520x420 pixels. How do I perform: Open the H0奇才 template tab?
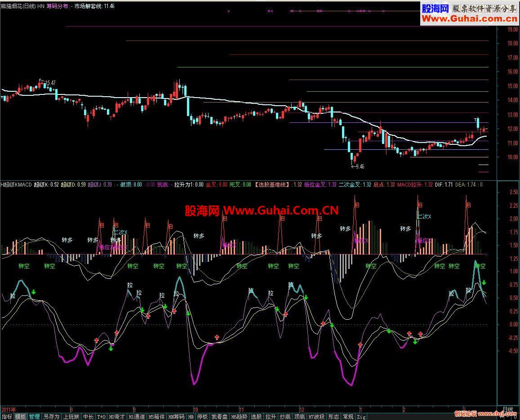117,417
